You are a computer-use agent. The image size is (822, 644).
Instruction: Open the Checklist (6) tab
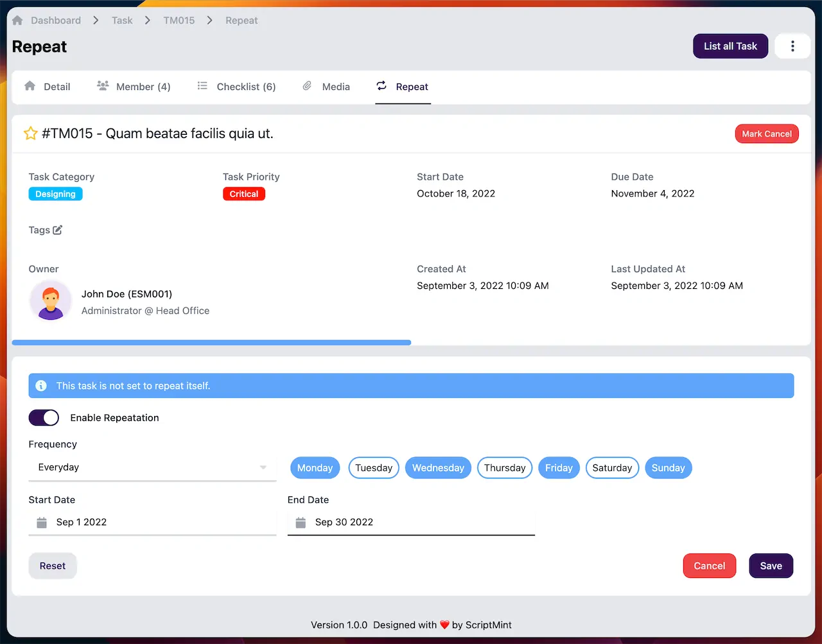(x=236, y=87)
